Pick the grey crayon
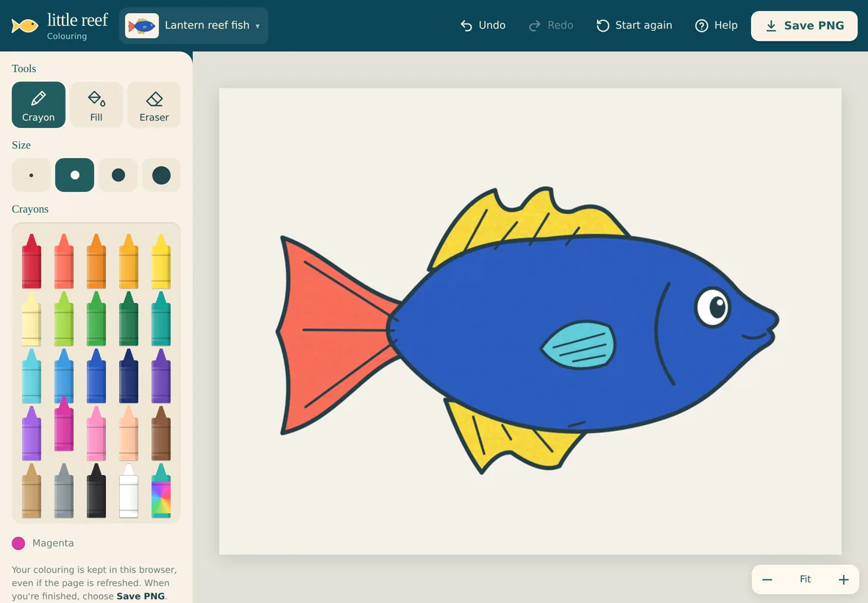Screen dimensions: 868x603 pyautogui.click(x=64, y=491)
